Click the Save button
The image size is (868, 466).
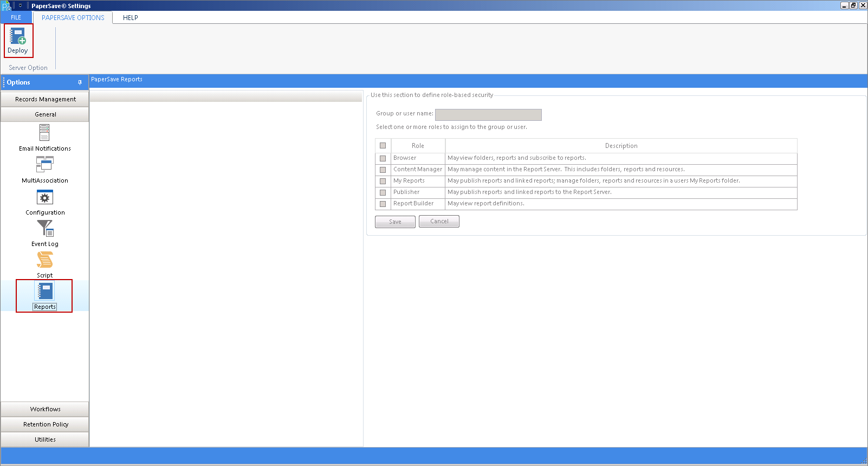tap(395, 222)
